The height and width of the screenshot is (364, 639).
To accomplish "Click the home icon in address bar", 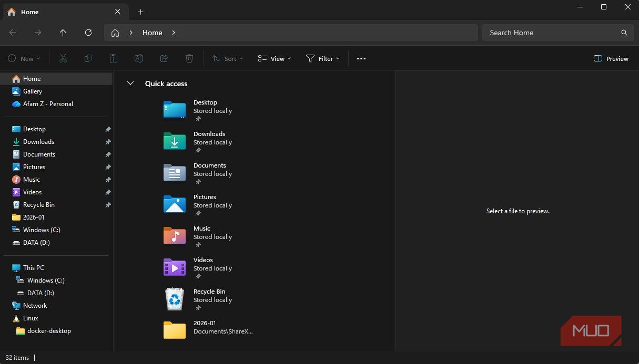I will pyautogui.click(x=115, y=33).
